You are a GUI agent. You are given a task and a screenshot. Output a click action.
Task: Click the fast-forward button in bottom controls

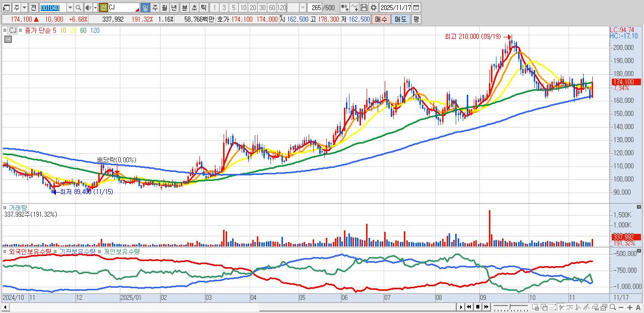click(486, 307)
